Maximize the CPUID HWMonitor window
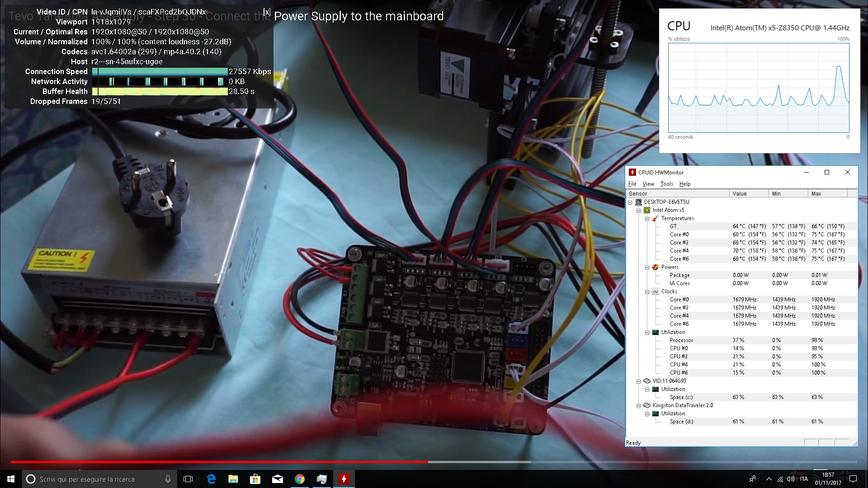868x488 pixels. point(827,172)
